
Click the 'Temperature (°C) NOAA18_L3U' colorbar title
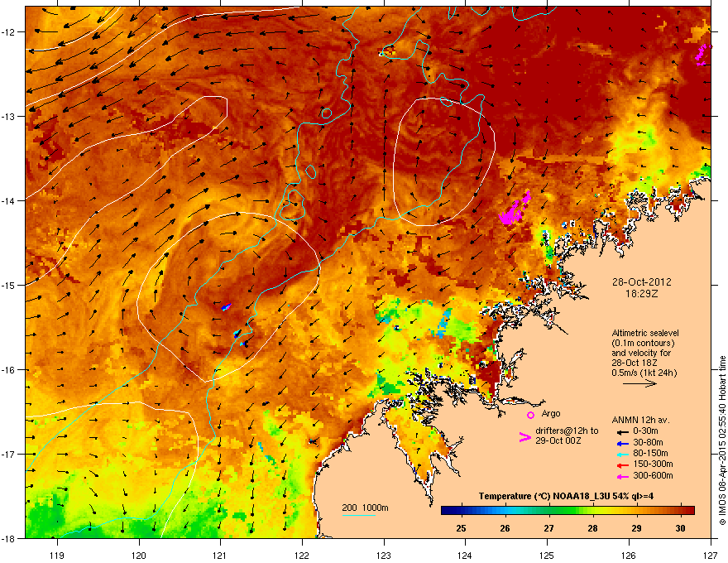546,497
